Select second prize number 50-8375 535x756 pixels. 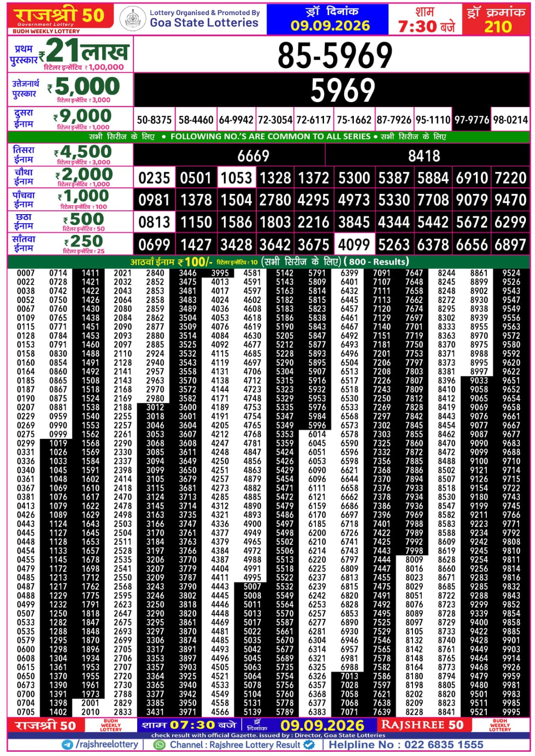pos(154,120)
